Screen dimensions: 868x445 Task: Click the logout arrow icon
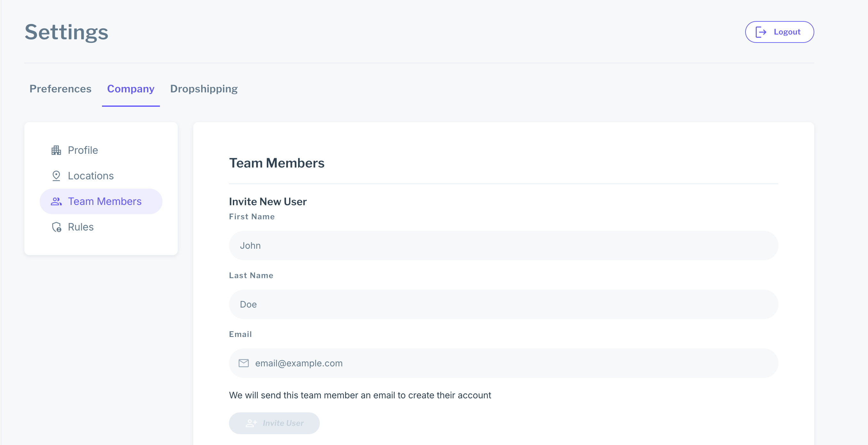coord(761,32)
